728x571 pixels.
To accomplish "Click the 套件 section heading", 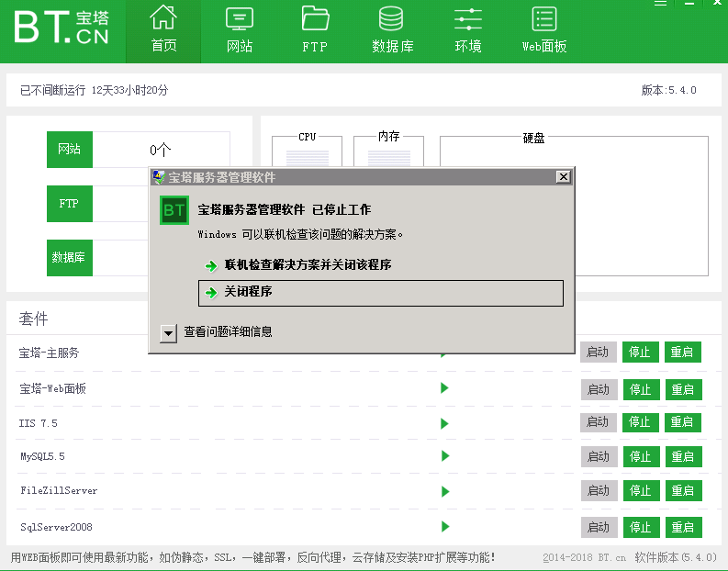I will [x=33, y=319].
